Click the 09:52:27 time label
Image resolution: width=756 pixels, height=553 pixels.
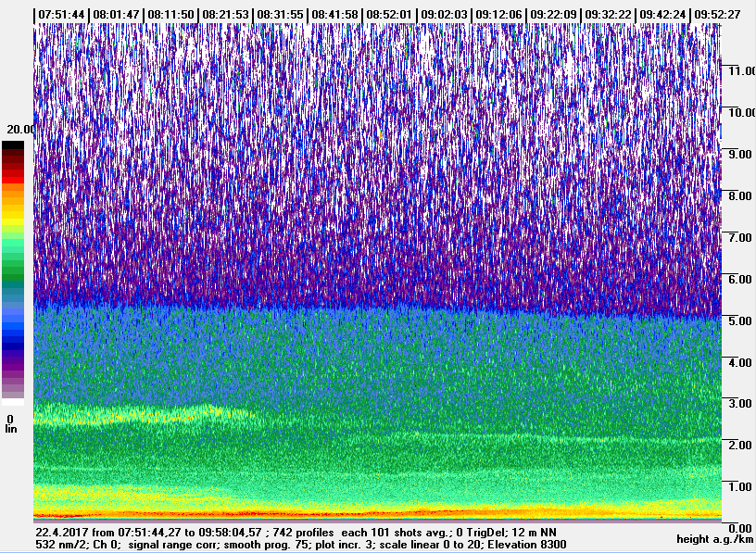tap(717, 15)
